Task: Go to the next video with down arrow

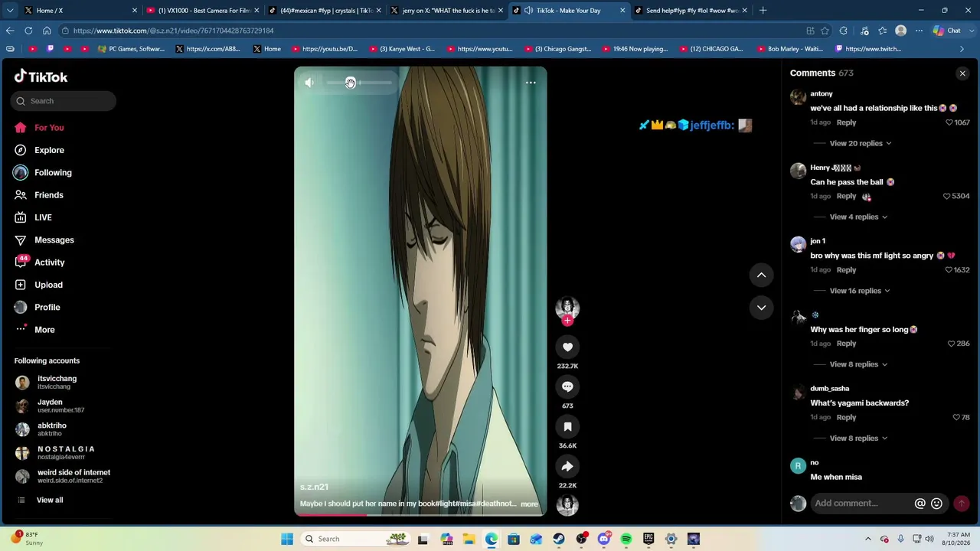Action: point(761,308)
